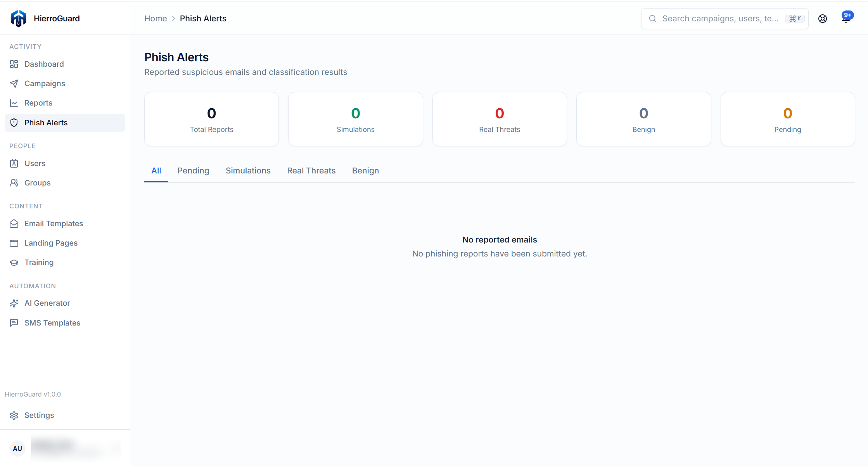
Task: Open Landing Pages via the browser window icon
Action: point(14,243)
